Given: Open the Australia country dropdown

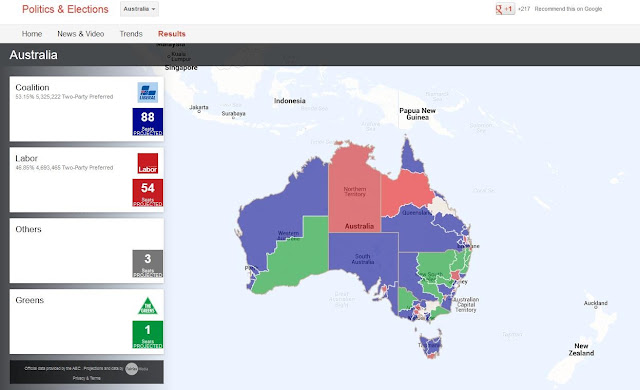Looking at the screenshot, I should [139, 9].
